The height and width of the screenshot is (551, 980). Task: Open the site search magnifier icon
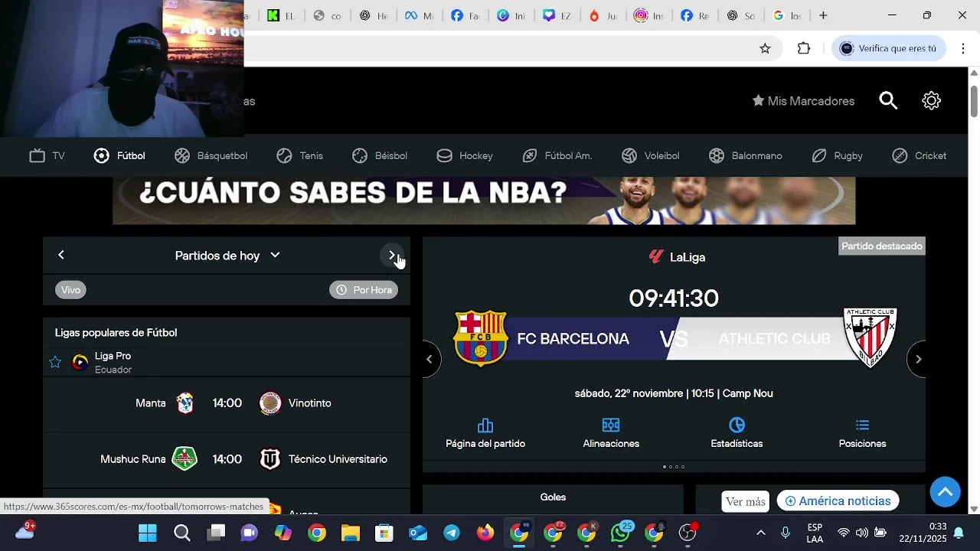point(888,100)
